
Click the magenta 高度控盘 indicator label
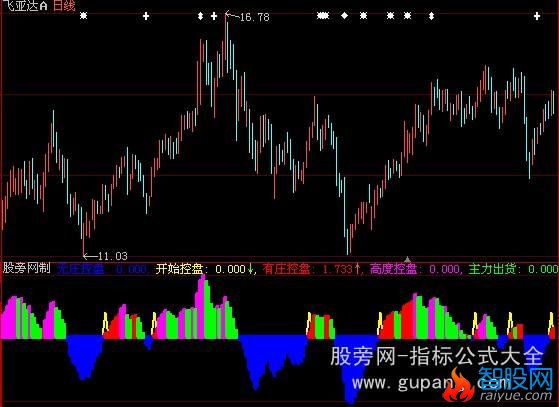click(x=393, y=269)
